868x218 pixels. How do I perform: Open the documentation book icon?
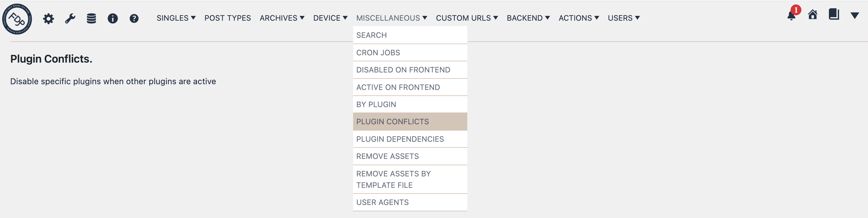(x=834, y=15)
